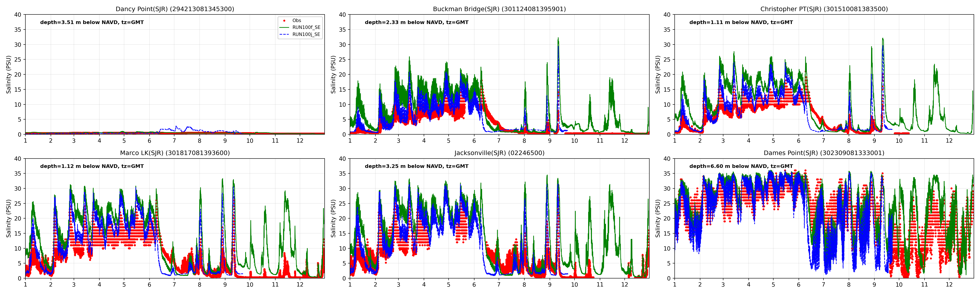
Task: Click y-axis tick 20 on the Christopher PT plot
Action: pyautogui.click(x=667, y=74)
